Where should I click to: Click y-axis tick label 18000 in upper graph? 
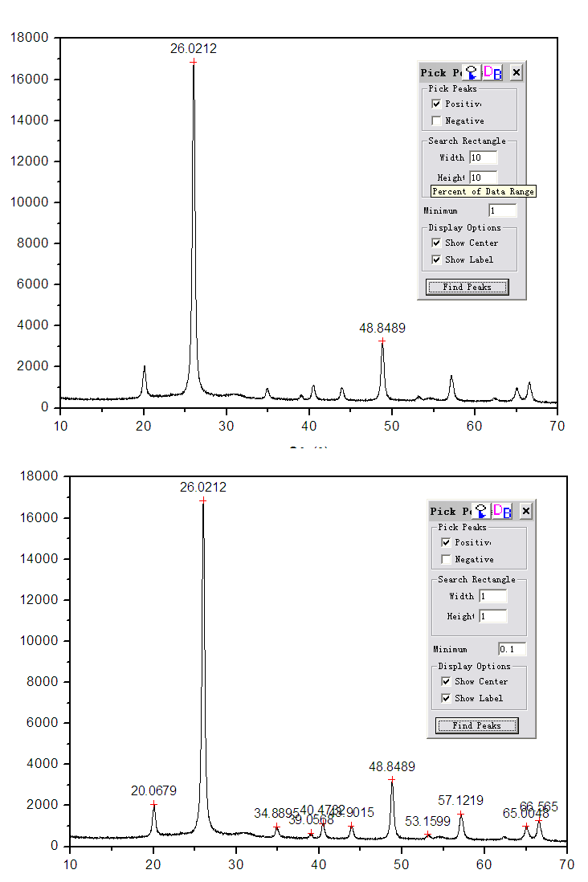coord(29,38)
